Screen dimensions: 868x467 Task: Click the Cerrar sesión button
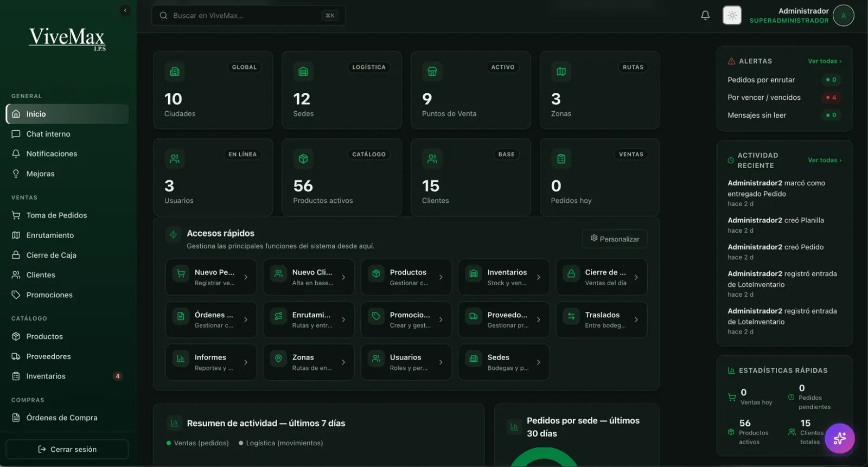[67, 449]
